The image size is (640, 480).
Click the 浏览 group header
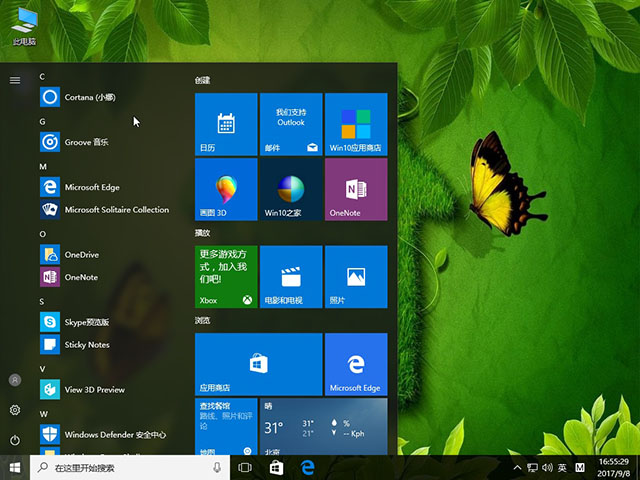point(202,320)
